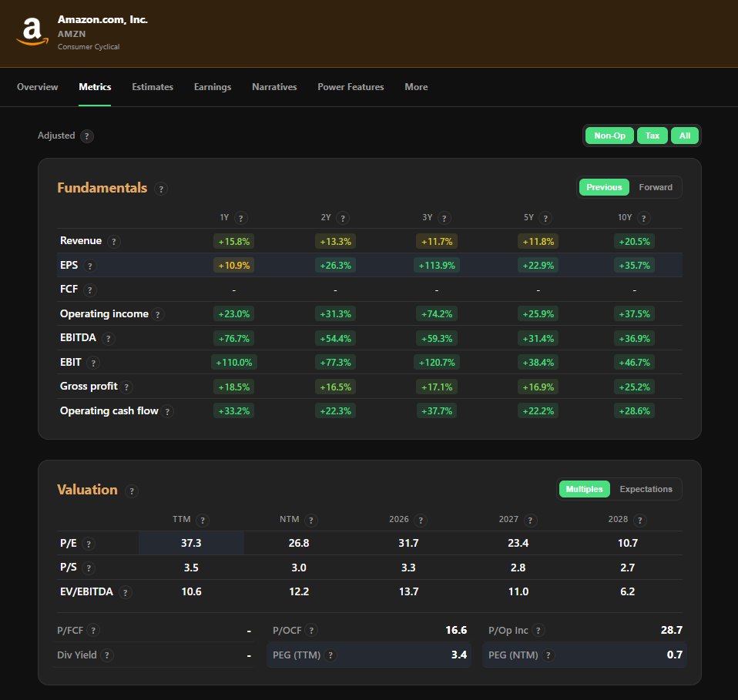The width and height of the screenshot is (738, 700).
Task: Click the P/FCF help icon
Action: pyautogui.click(x=93, y=631)
